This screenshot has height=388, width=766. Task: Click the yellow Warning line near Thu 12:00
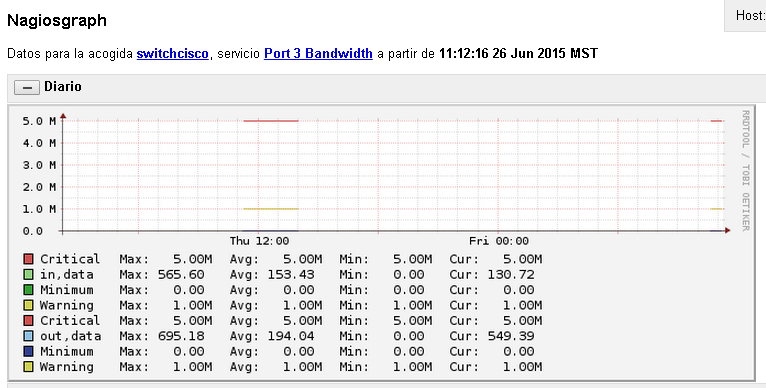271,209
